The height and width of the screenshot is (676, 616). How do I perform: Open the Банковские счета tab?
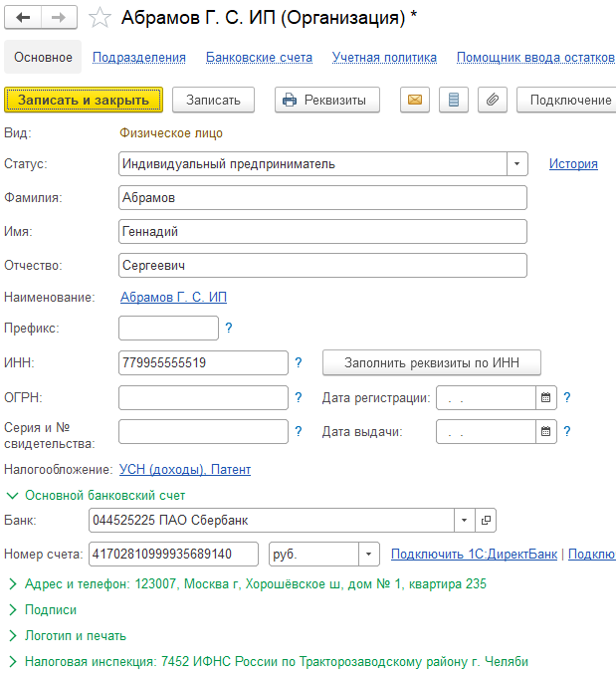(x=259, y=58)
